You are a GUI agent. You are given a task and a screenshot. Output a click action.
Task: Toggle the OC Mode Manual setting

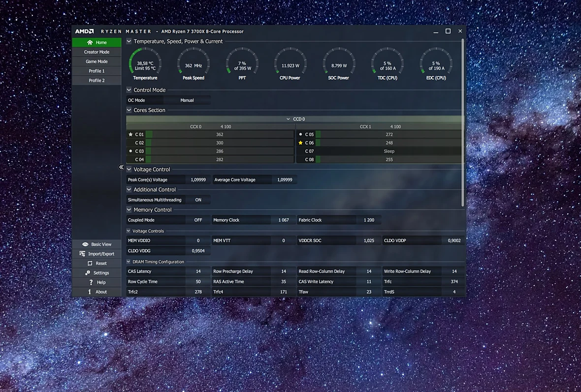[x=187, y=100]
